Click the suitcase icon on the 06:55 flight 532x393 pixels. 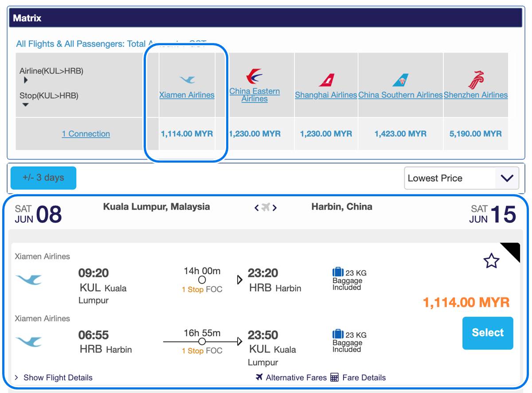pyautogui.click(x=338, y=335)
